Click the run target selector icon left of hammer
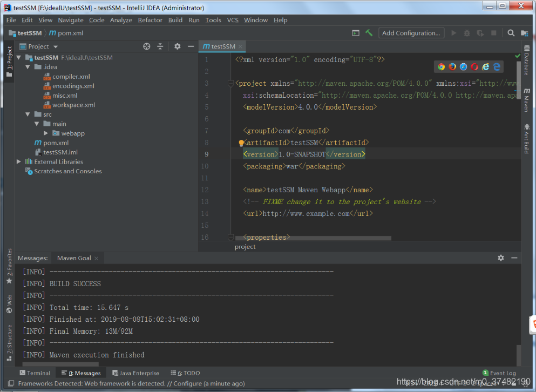536x392 pixels. [x=356, y=33]
